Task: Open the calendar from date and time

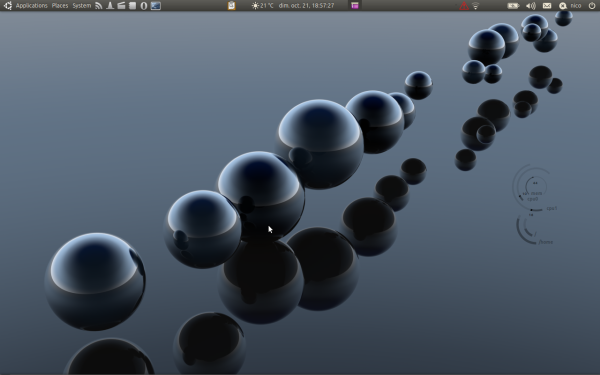Action: coord(306,6)
